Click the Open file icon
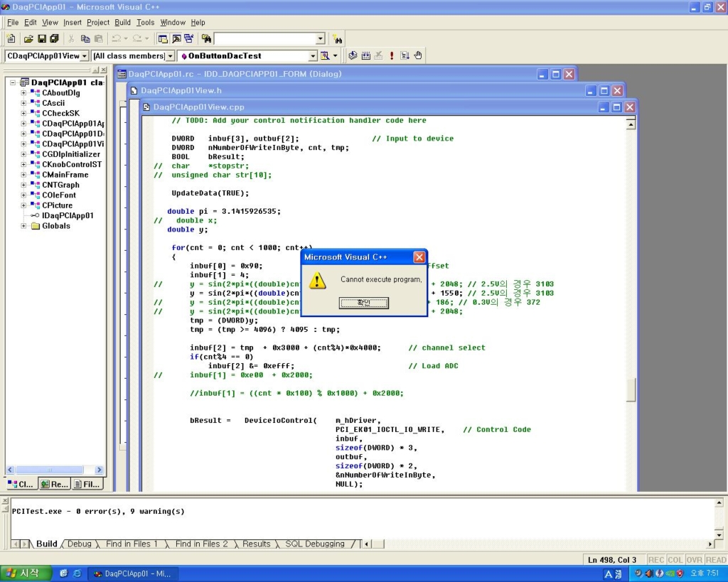 [28, 39]
